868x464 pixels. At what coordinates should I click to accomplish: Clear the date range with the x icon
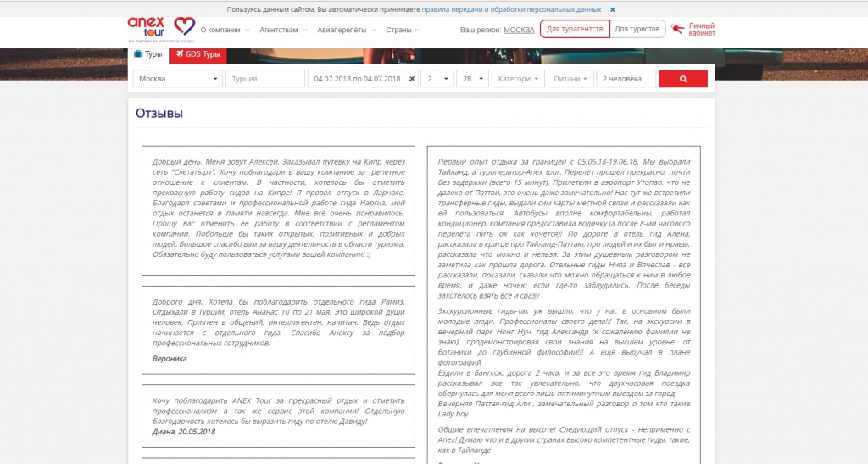(x=412, y=79)
